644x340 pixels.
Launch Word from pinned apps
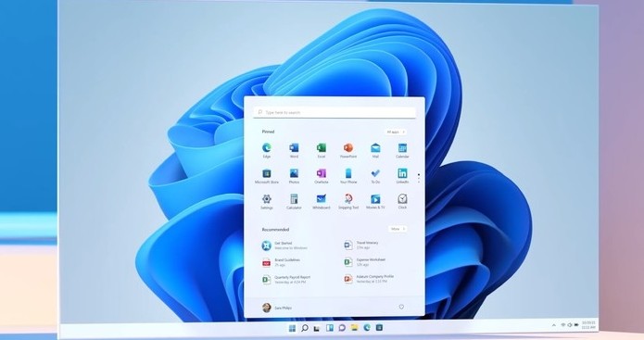point(294,150)
